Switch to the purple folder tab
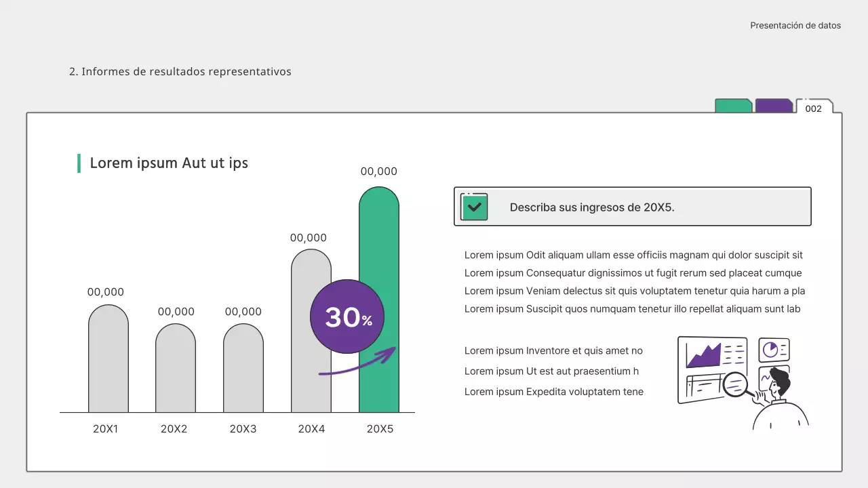 click(773, 106)
